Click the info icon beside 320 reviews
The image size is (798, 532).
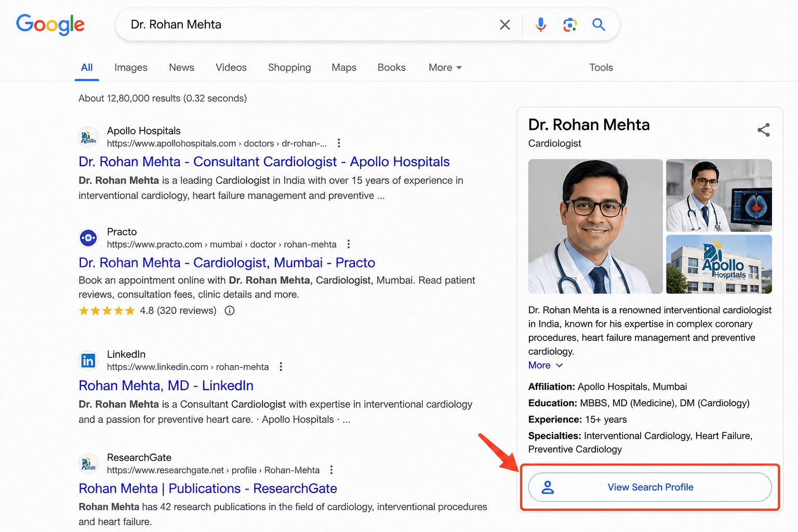pos(230,311)
